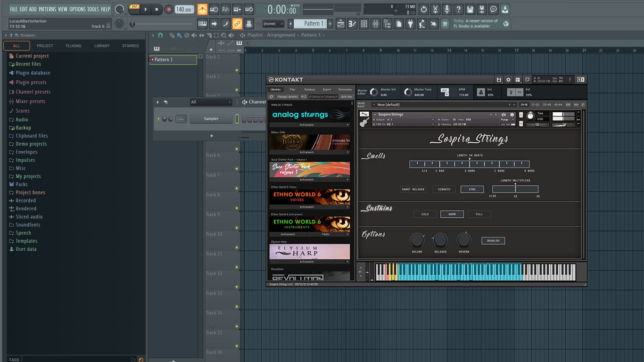
Task: Click the one-click audio recording microphone icon
Action: pyautogui.click(x=446, y=9)
